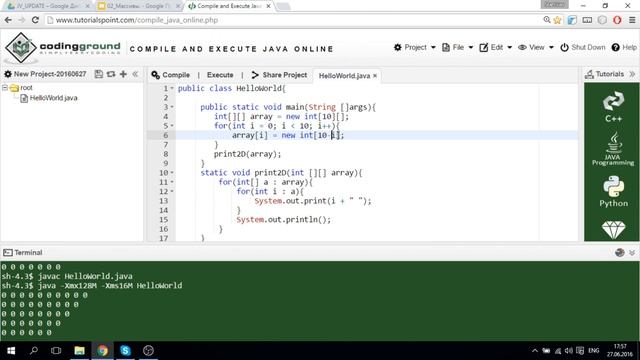The width and height of the screenshot is (640, 360).
Task: Open Windows Start menu
Action: pos(11,351)
